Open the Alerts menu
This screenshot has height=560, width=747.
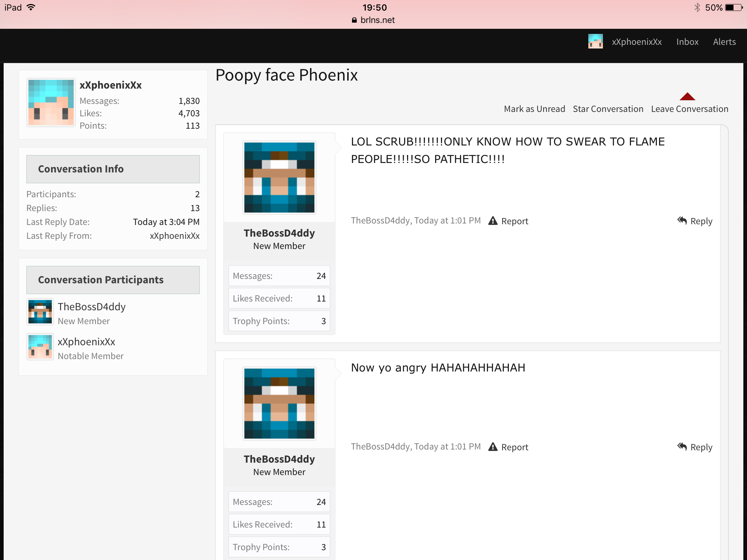click(724, 42)
